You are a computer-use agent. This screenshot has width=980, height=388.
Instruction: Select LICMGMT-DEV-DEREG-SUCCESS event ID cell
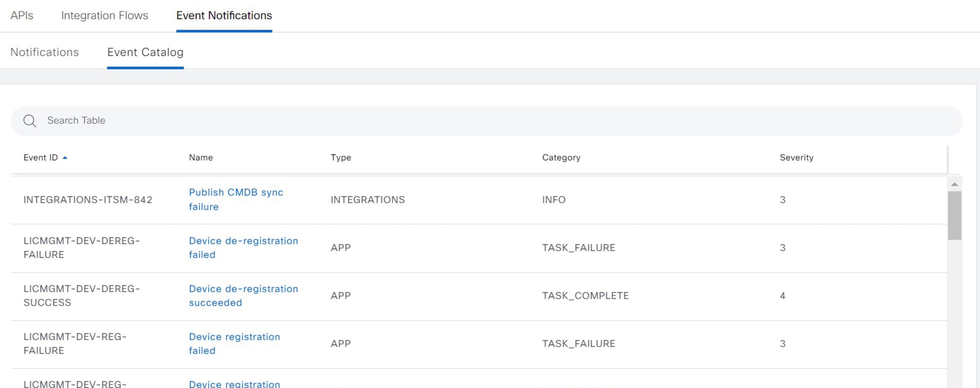82,296
